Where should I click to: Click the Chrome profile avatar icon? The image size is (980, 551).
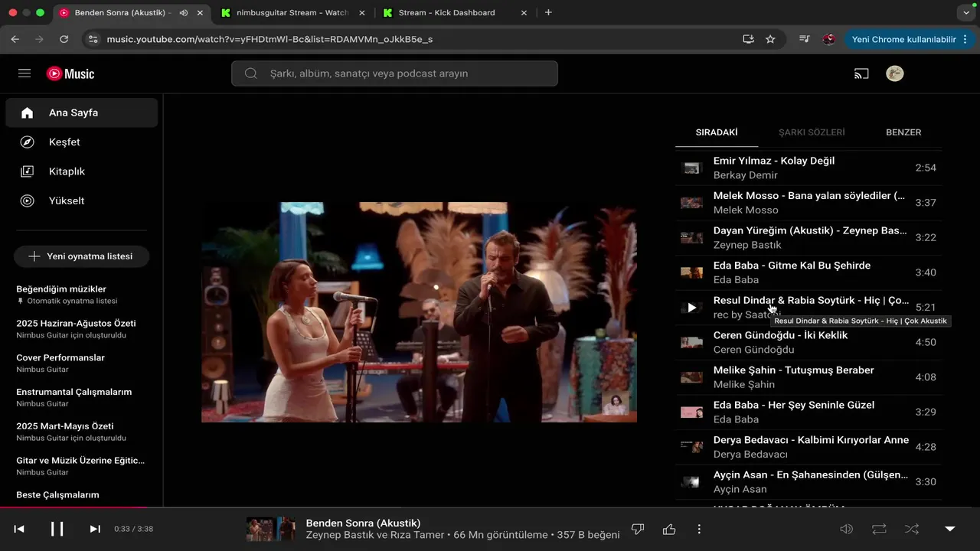[828, 39]
